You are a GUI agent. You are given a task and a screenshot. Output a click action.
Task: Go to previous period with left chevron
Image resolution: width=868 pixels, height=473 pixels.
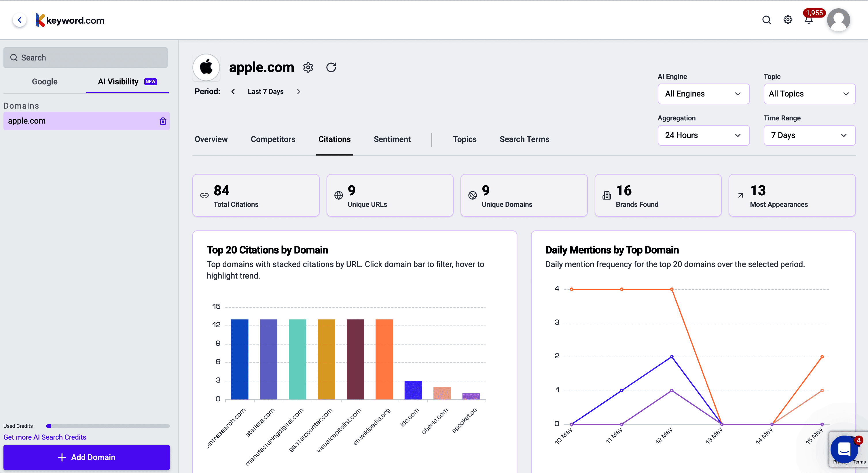[233, 92]
